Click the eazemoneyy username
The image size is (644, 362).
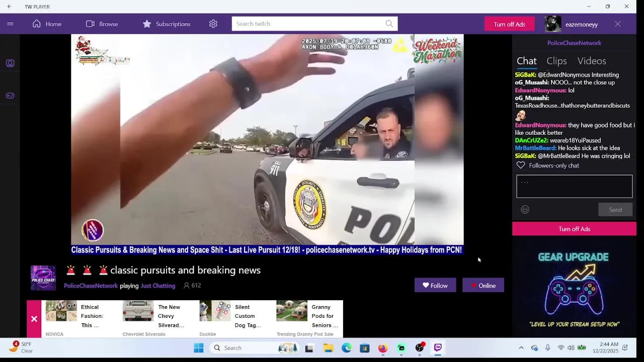click(x=582, y=24)
